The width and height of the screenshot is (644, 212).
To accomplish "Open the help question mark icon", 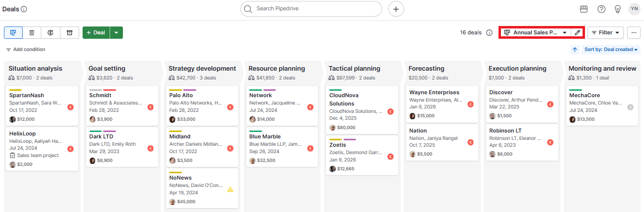I will click(601, 9).
